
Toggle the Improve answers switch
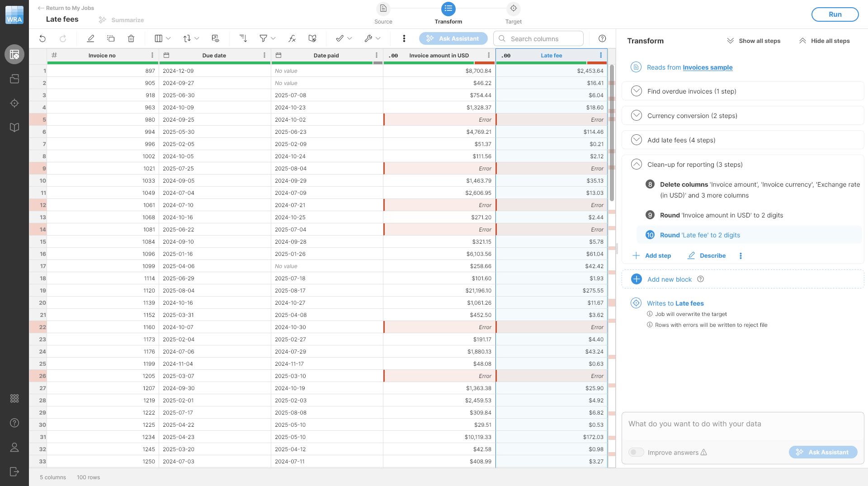636,452
